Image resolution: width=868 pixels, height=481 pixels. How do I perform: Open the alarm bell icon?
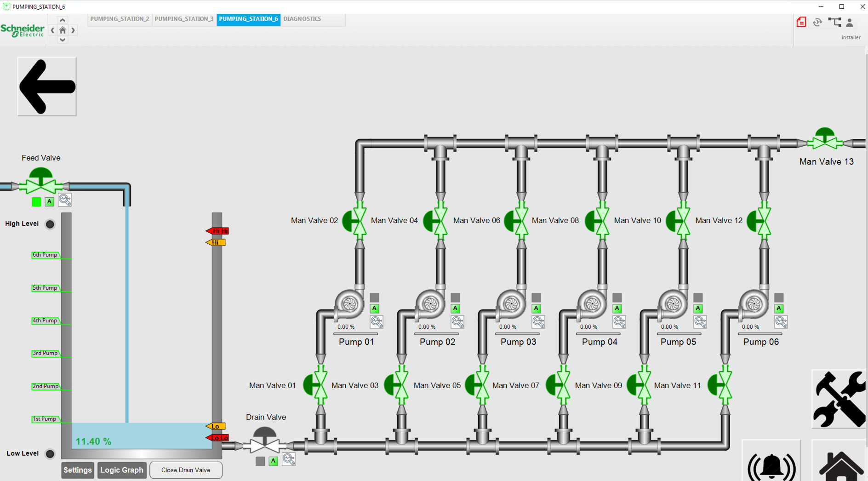[x=771, y=462]
